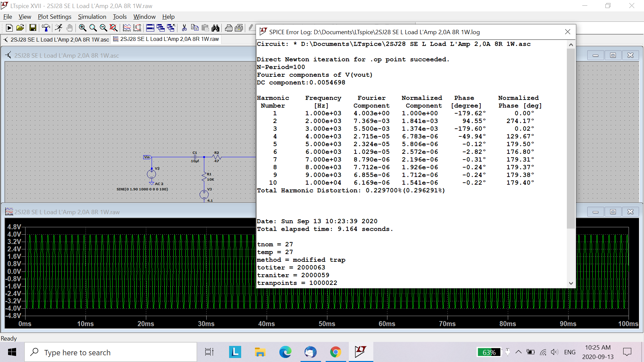
Task: Click the Print Setup icon
Action: pos(239,28)
